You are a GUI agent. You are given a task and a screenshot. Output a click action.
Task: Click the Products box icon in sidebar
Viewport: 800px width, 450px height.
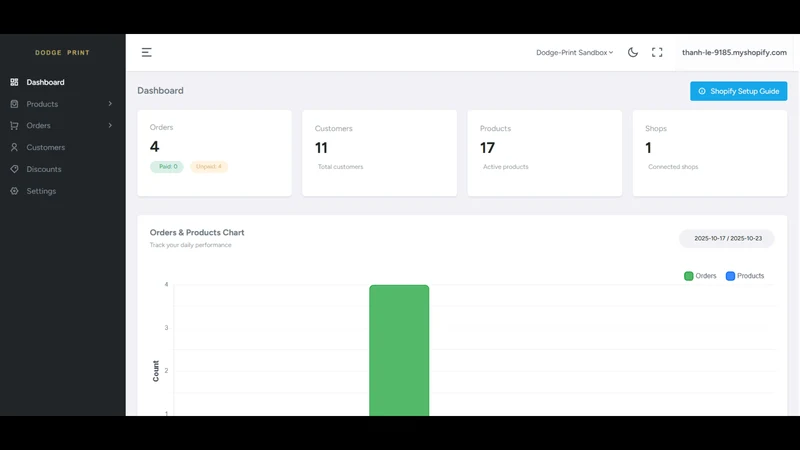click(x=14, y=104)
